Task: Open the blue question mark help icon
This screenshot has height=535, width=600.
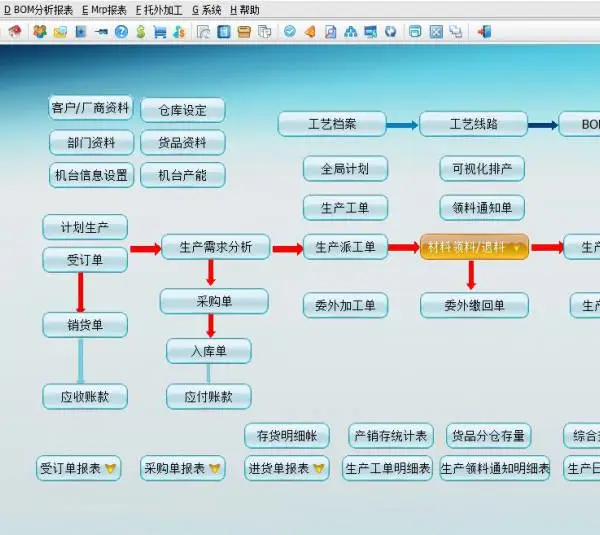Action: pos(121,31)
